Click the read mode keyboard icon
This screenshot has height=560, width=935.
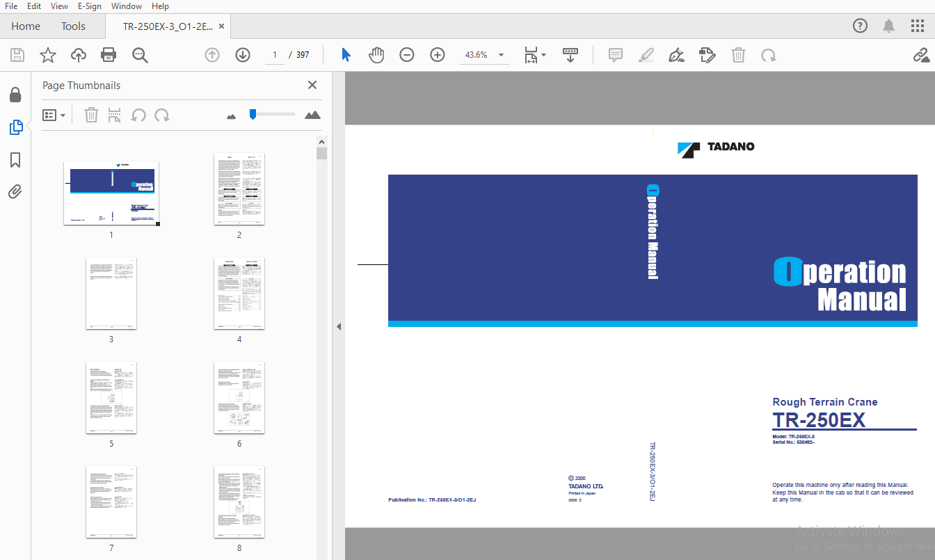570,55
